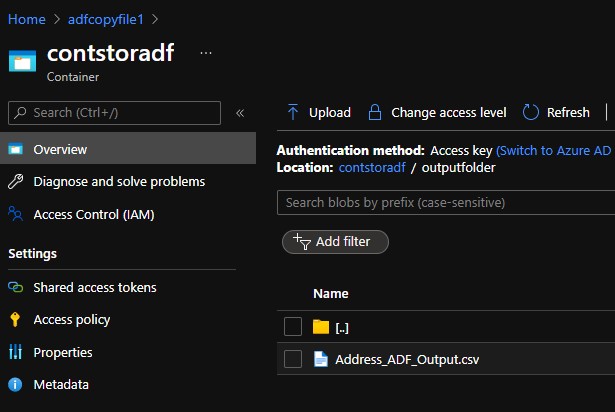Viewport: 615px width, 412px height.
Task: Click the Access Control (IAM) people icon
Action: [x=15, y=214]
